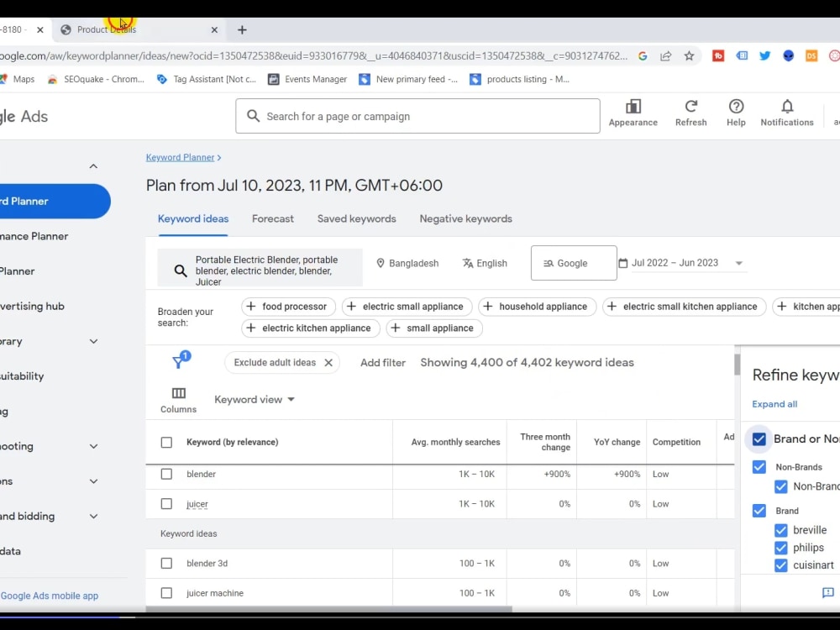Screen dimensions: 840x630
Task: Click search magnifier in keyword box
Action: [x=181, y=270]
